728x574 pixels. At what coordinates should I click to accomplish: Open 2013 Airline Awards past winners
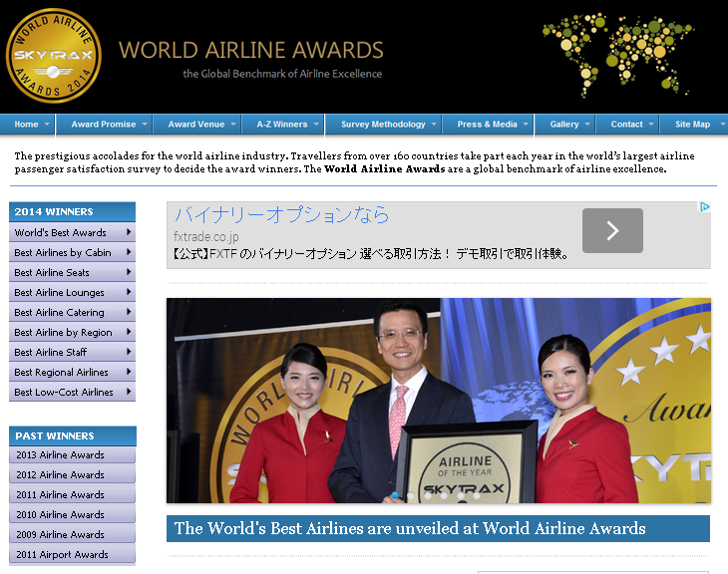[60, 455]
